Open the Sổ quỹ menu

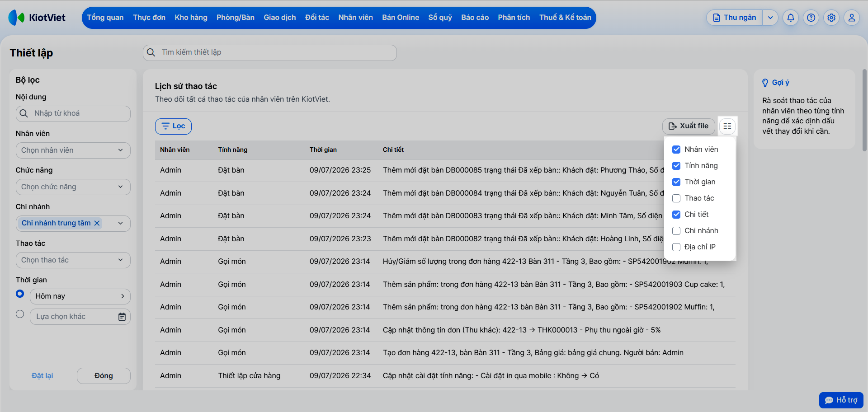pyautogui.click(x=440, y=18)
